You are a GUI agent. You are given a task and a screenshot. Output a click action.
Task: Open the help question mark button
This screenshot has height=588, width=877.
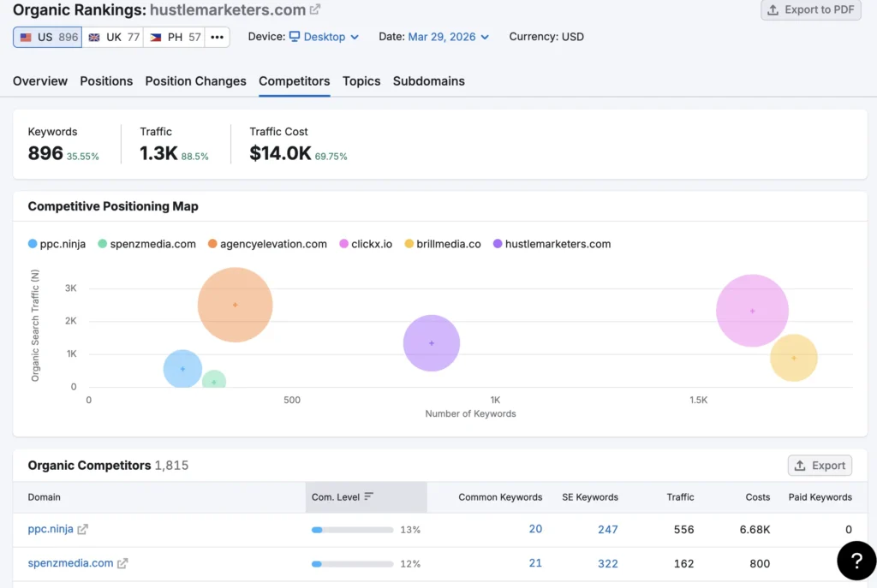[856, 561]
